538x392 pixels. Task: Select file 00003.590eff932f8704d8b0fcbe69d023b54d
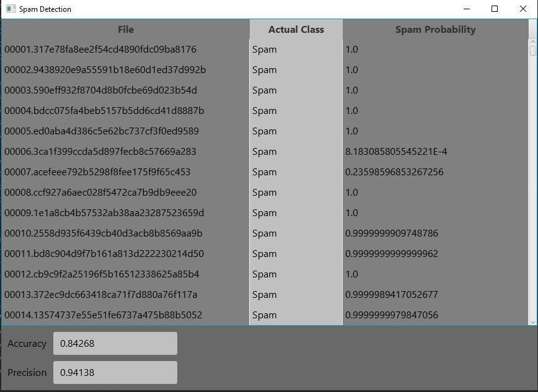click(100, 90)
